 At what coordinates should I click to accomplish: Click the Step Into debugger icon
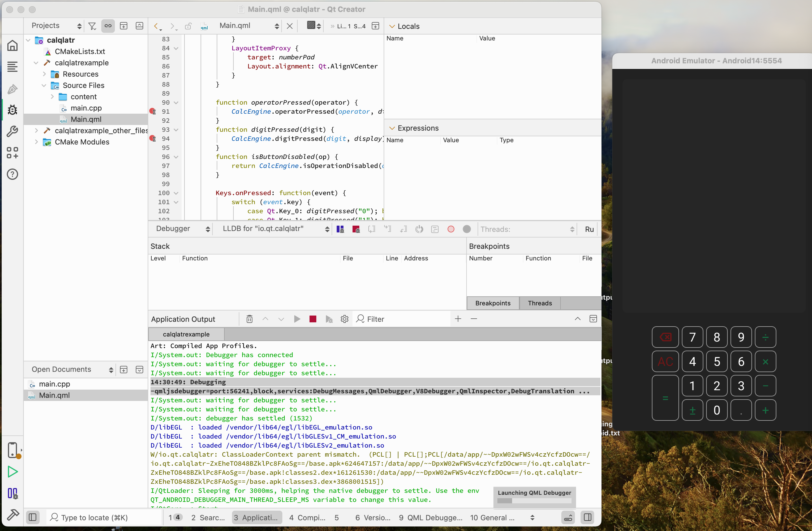click(x=388, y=229)
